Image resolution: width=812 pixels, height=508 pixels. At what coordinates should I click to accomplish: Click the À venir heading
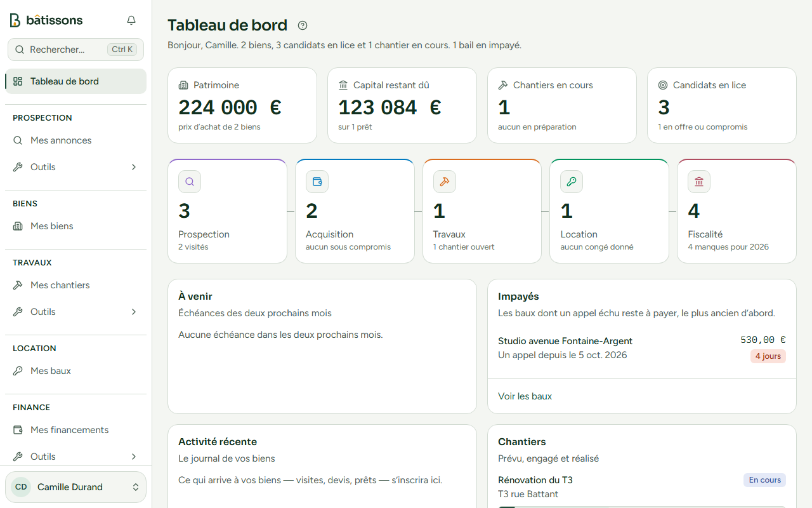click(195, 297)
